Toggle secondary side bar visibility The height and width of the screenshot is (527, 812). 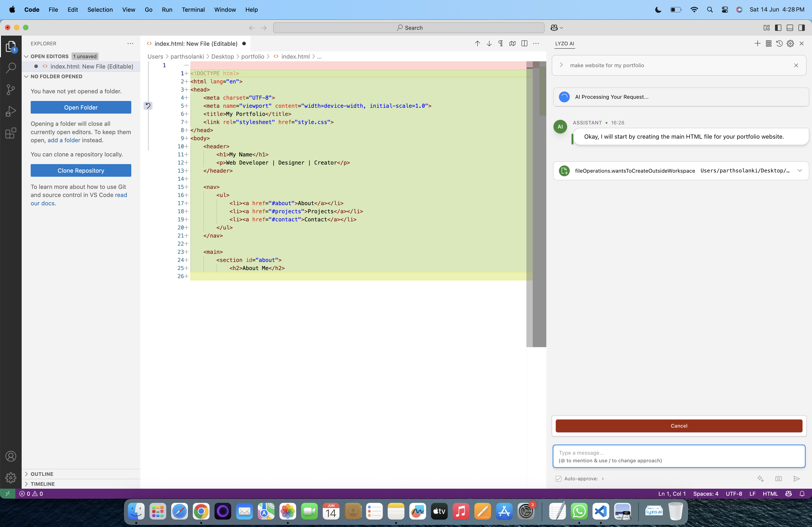pyautogui.click(x=801, y=27)
